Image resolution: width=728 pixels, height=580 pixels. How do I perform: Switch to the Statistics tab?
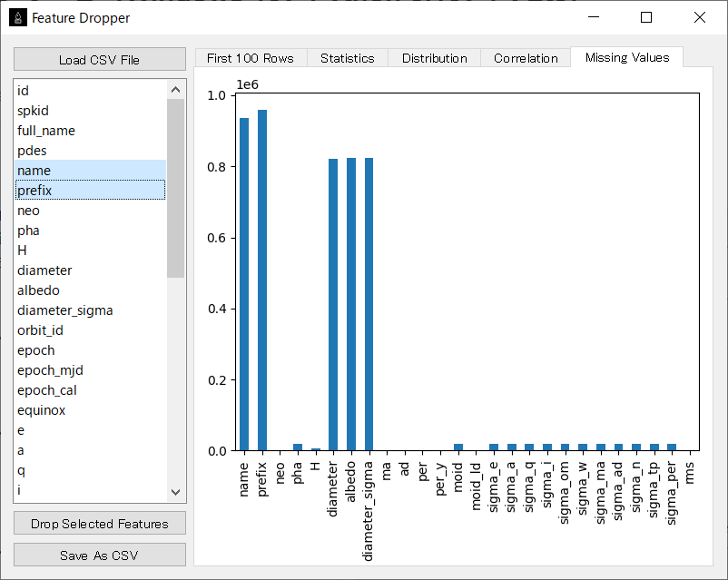point(348,58)
